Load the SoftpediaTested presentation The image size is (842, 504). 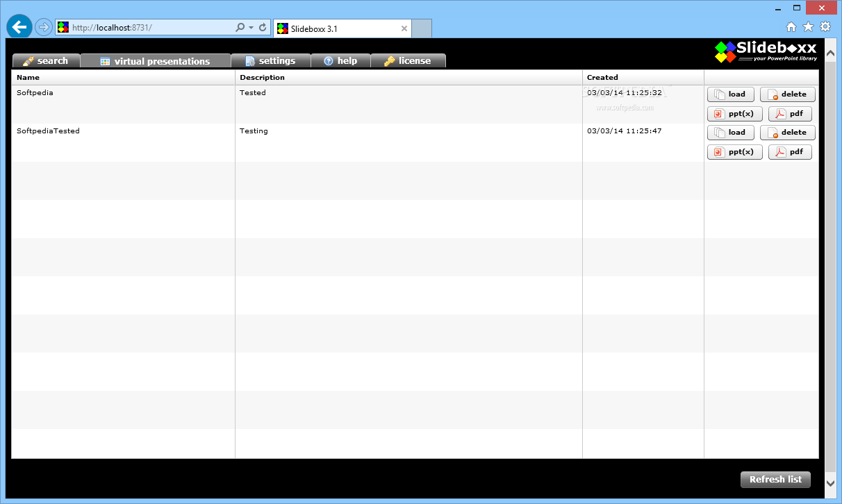[731, 133]
